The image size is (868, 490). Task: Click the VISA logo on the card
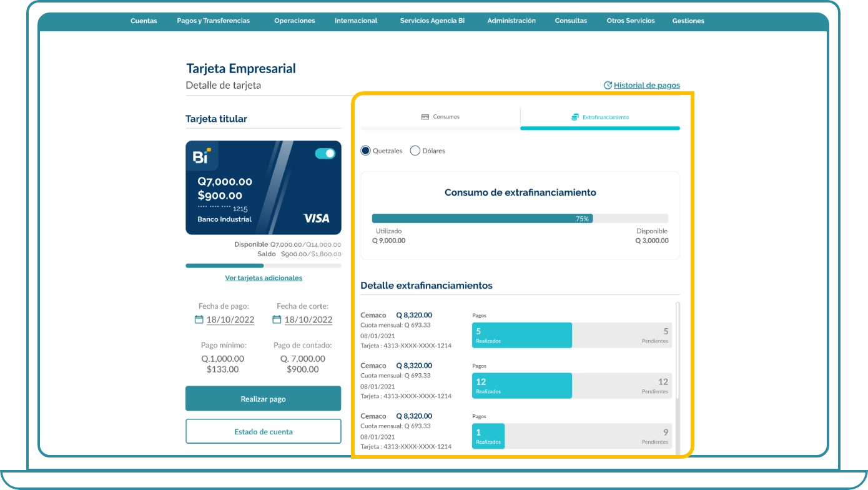coord(316,219)
